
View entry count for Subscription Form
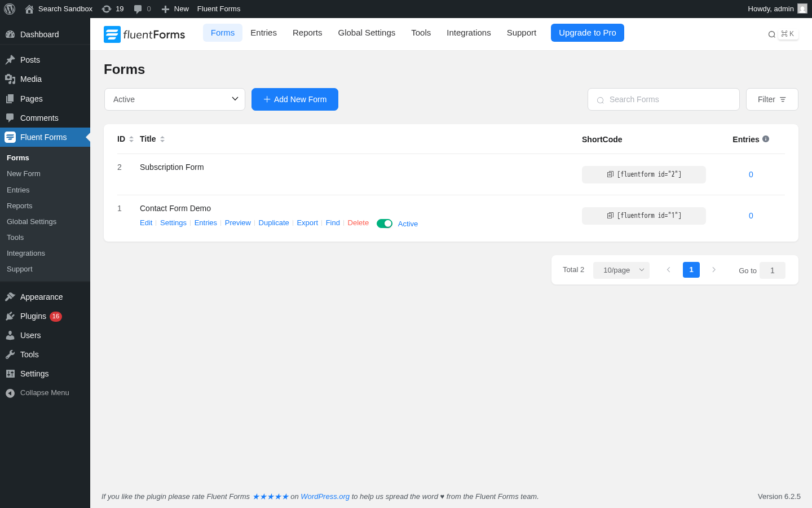(751, 174)
